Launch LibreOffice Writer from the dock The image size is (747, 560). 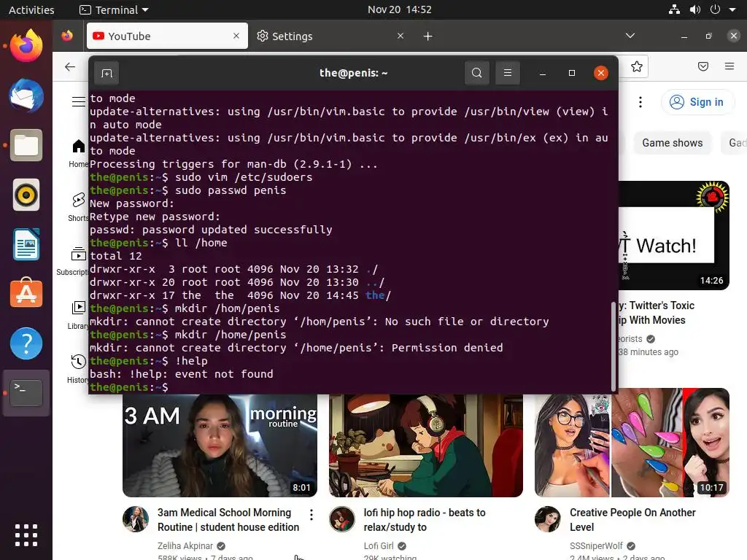(x=26, y=244)
